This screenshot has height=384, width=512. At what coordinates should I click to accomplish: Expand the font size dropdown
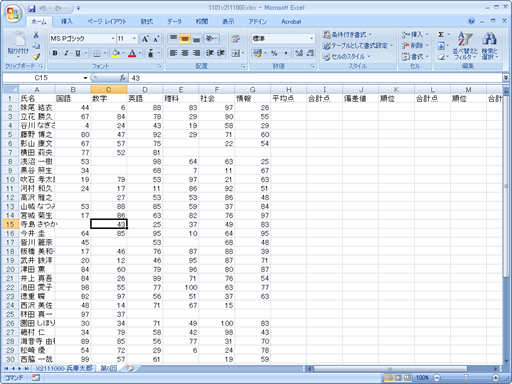134,39
